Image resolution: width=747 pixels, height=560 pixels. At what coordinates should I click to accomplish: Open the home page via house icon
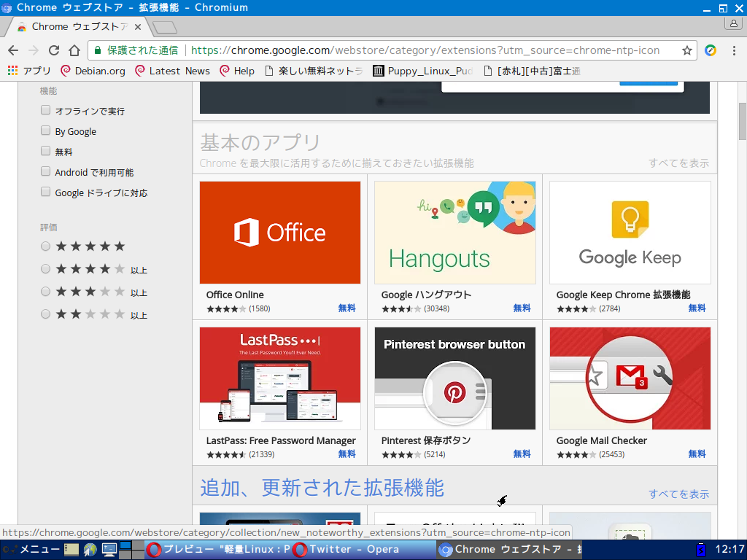click(74, 50)
